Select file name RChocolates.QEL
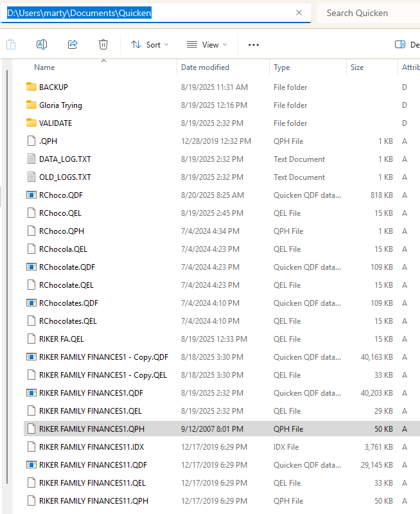The width and height of the screenshot is (420, 514). (x=68, y=321)
